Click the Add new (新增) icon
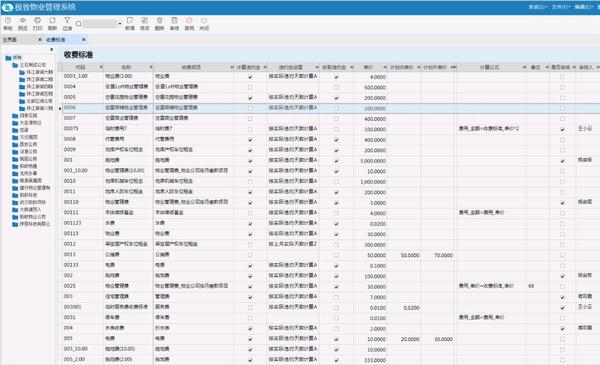Viewport: 600px width, 365px height. (130, 21)
